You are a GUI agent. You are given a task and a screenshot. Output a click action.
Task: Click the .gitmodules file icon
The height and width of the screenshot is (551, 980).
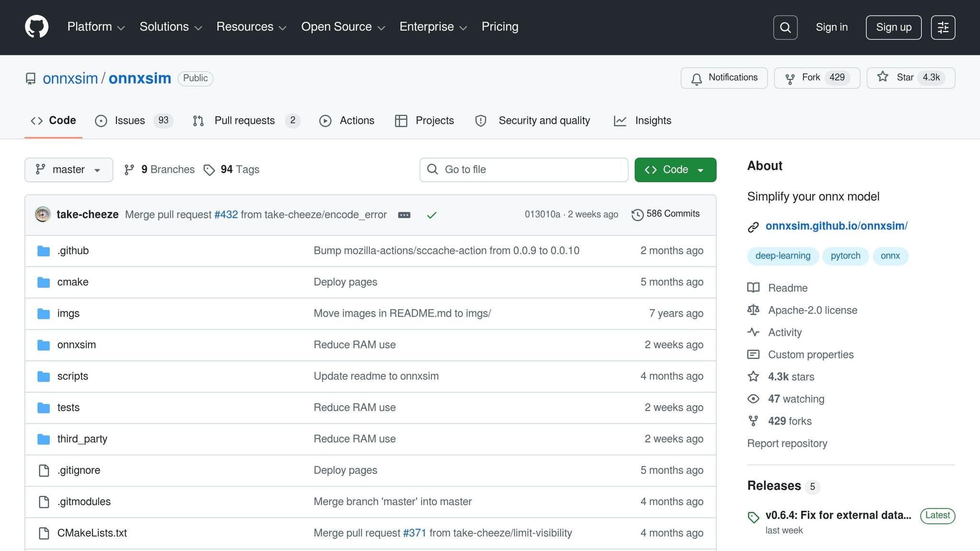point(44,502)
